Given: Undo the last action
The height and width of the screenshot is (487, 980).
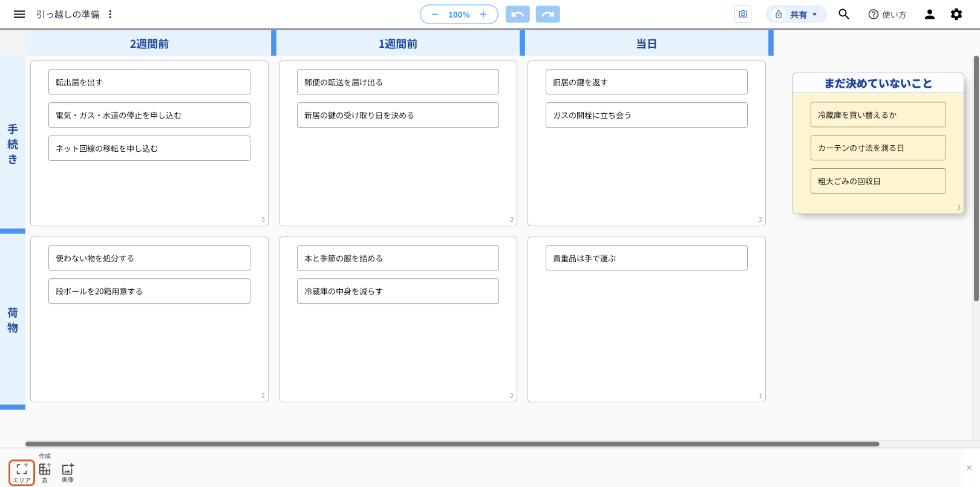Looking at the screenshot, I should point(518,15).
